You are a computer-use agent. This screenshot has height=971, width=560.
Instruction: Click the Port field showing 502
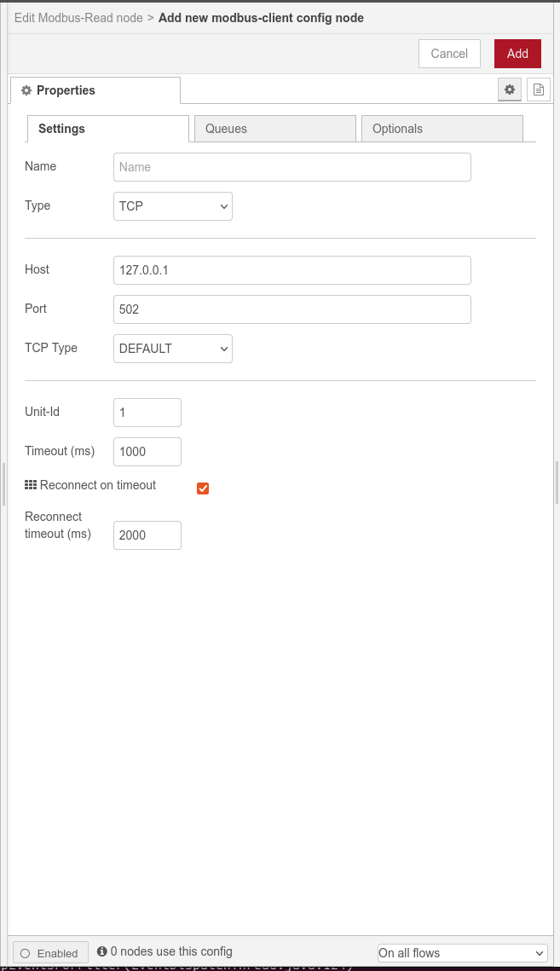coord(292,309)
